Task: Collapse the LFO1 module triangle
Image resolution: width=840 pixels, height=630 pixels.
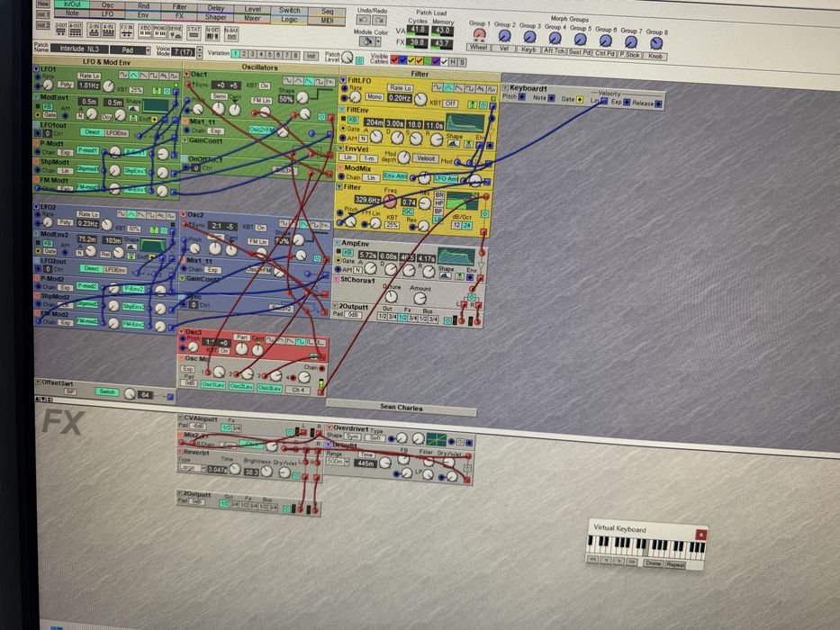Action: point(36,68)
